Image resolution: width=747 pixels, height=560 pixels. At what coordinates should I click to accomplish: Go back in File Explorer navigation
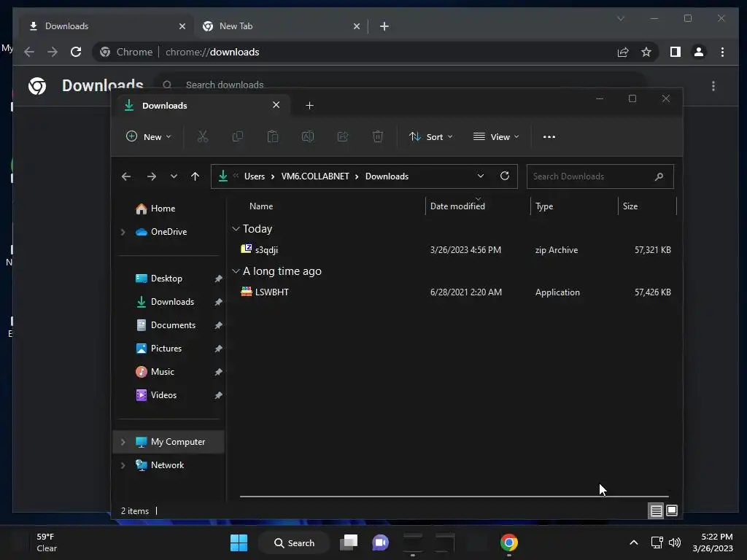(x=126, y=176)
